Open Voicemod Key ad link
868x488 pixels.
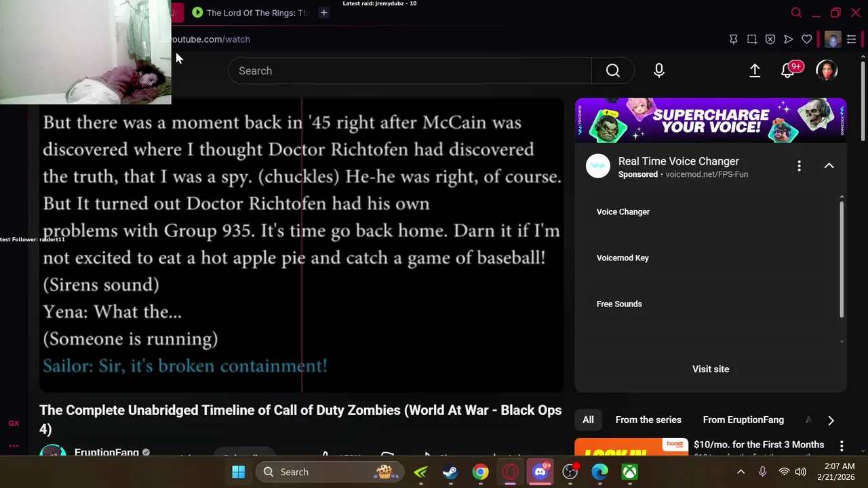623,258
